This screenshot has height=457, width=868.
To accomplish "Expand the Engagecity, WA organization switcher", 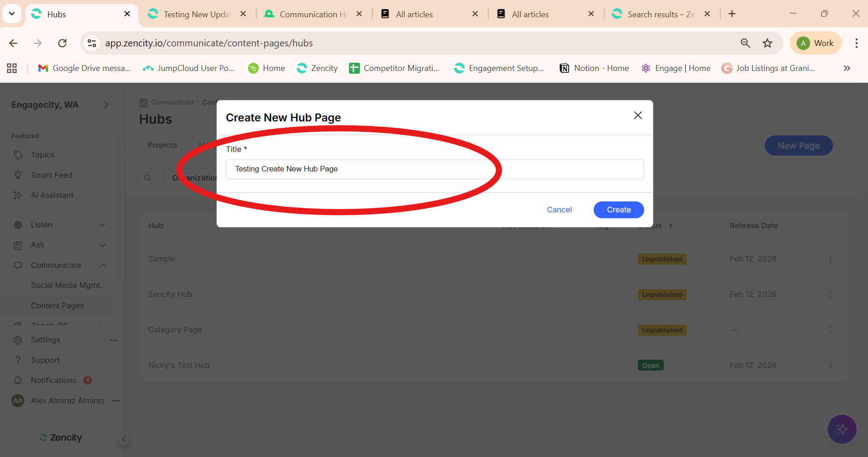I will pyautogui.click(x=106, y=105).
